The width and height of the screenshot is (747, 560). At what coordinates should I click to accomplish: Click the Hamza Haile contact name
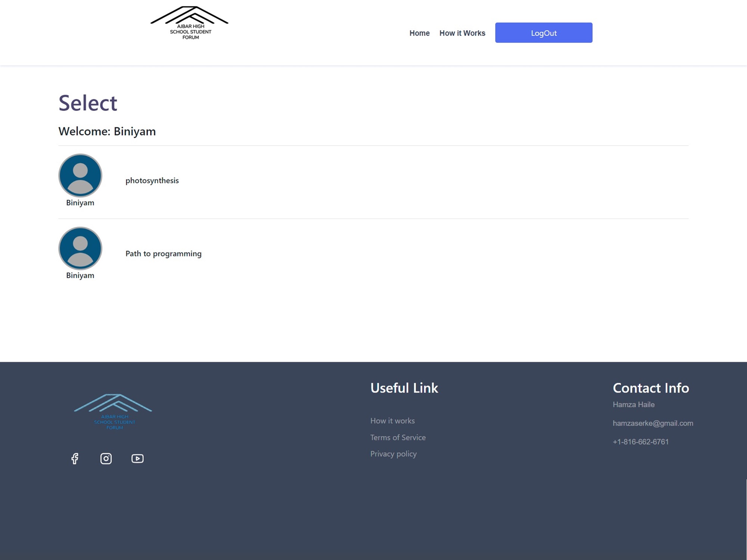click(x=633, y=405)
